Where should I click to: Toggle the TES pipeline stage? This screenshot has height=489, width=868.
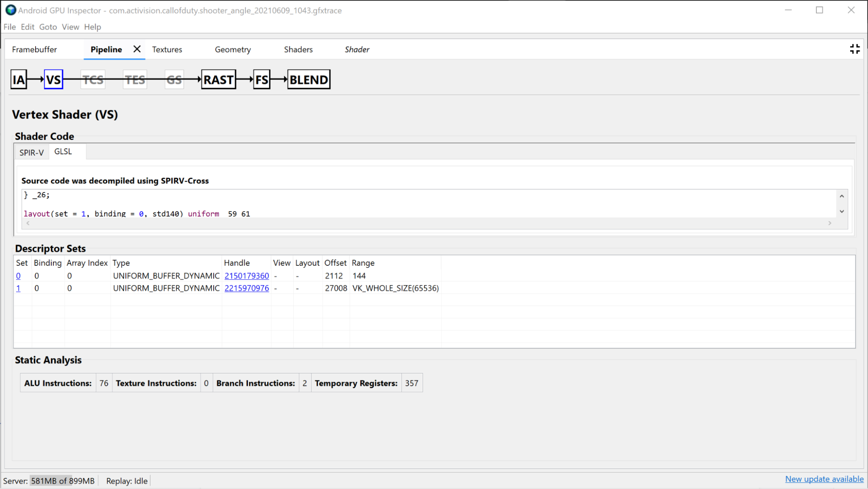[134, 79]
